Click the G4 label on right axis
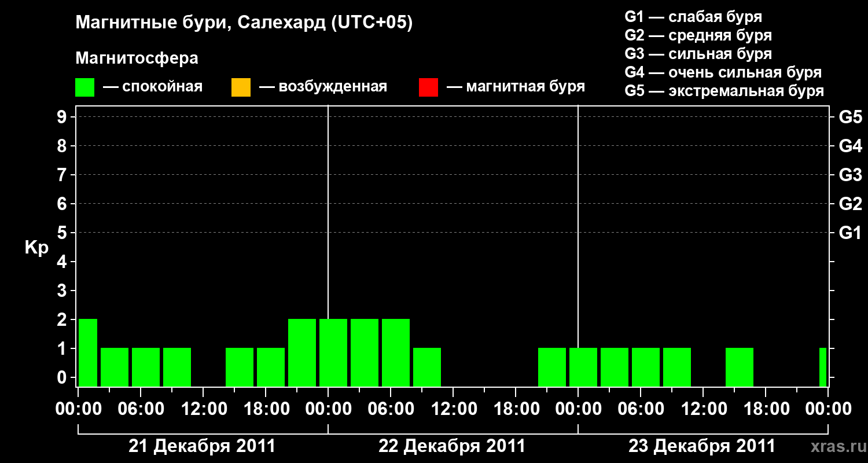This screenshot has width=868, height=463. [850, 146]
